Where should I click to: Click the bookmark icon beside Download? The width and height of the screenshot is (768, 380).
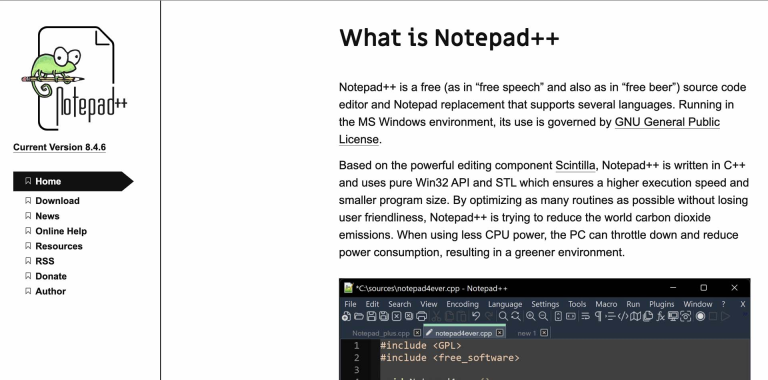pyautogui.click(x=28, y=200)
